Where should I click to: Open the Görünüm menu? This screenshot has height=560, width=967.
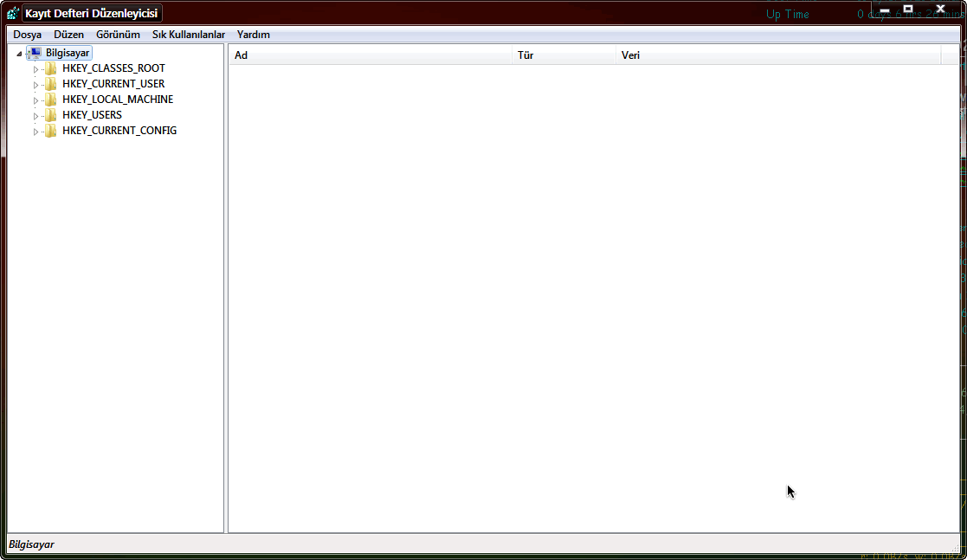coord(118,35)
